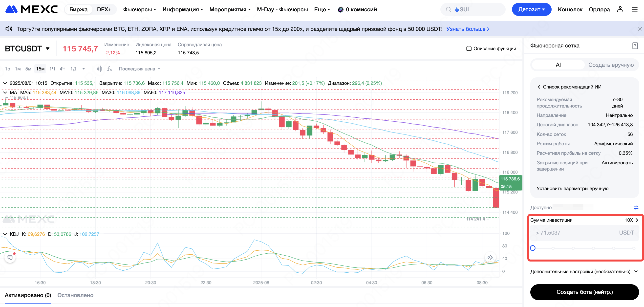This screenshot has width=644, height=307.
Task: Select the AI grid mode
Action: pos(558,65)
